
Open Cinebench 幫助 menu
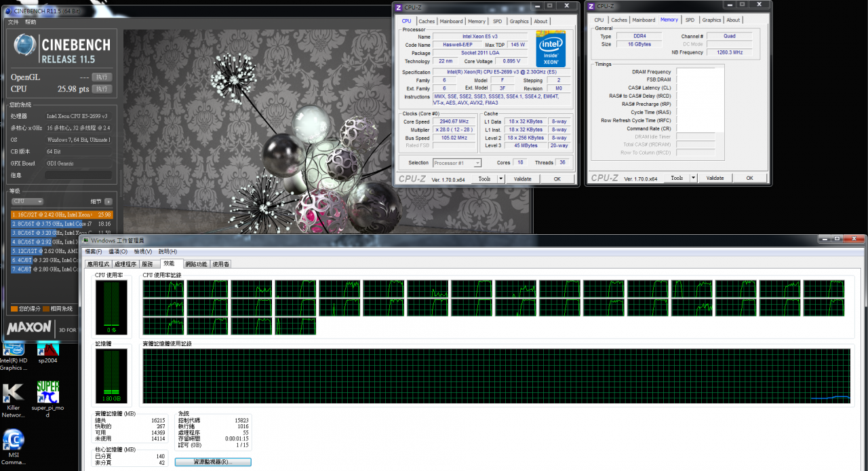click(31, 22)
